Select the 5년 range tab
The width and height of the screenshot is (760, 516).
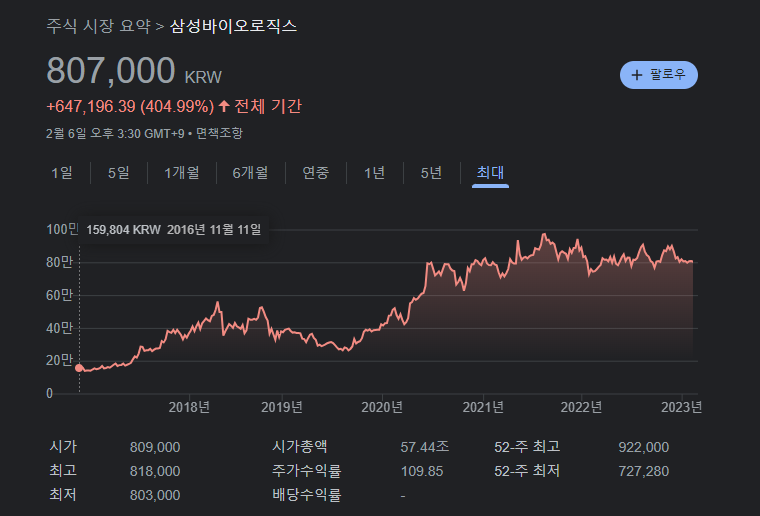pos(431,172)
